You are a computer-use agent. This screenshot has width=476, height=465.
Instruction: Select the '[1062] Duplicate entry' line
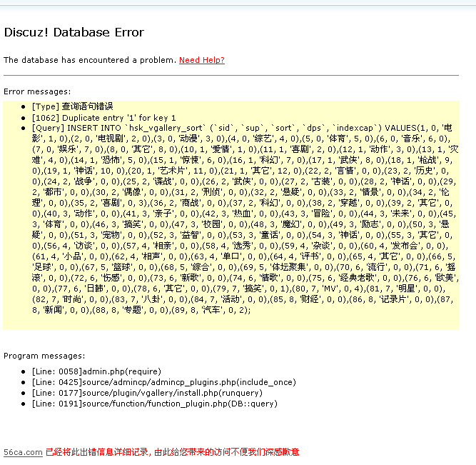coord(103,118)
